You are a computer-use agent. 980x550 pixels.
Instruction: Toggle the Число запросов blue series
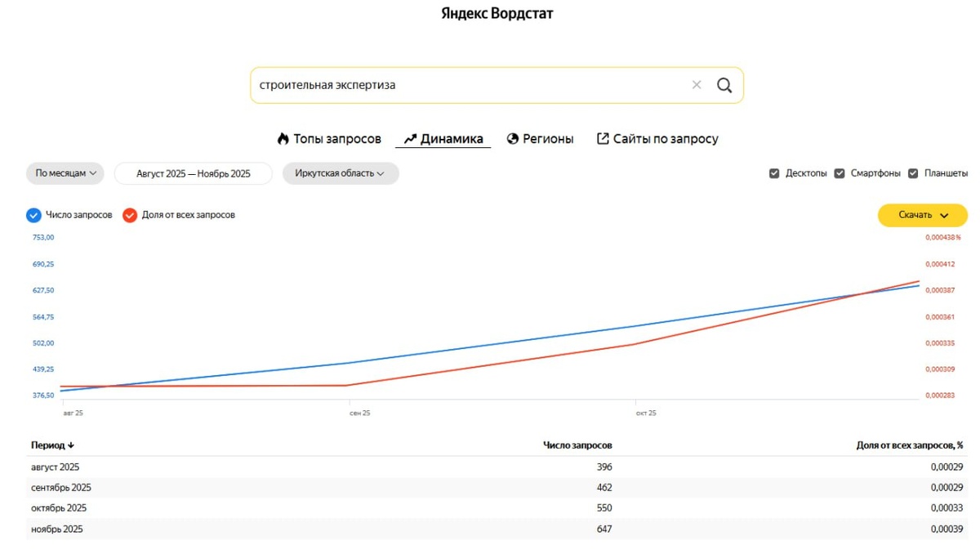coord(33,215)
